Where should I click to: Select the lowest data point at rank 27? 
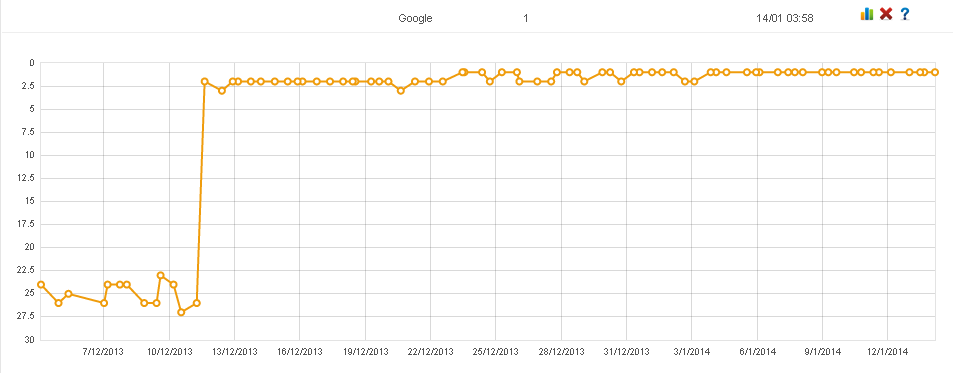(x=181, y=312)
